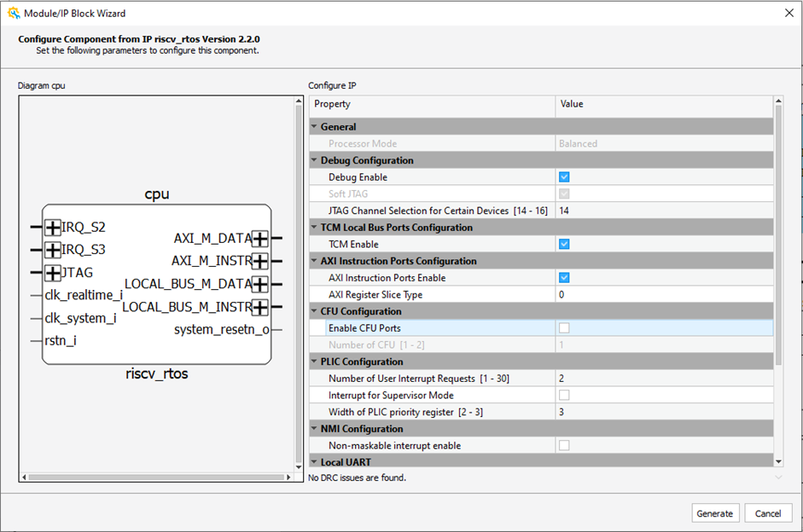This screenshot has width=803, height=532.
Task: Edit Width of PLIC priority register value
Action: point(664,413)
